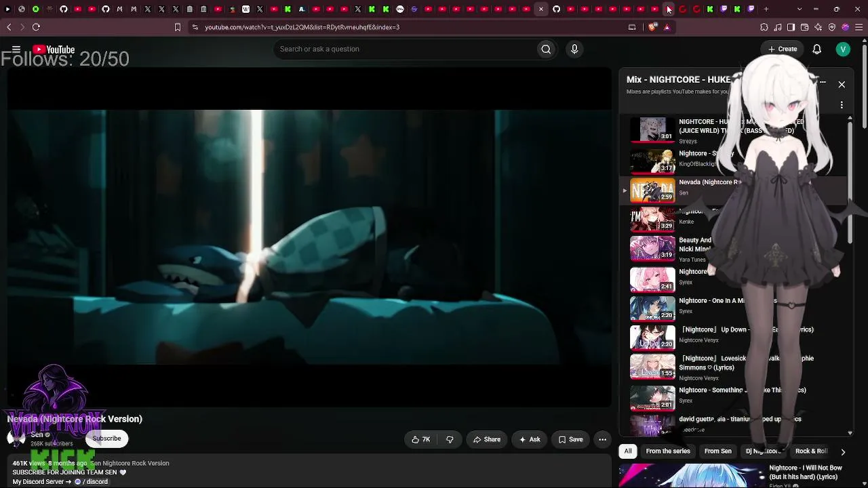The image size is (868, 488).
Task: Open the account avatar menu
Action: (843, 49)
